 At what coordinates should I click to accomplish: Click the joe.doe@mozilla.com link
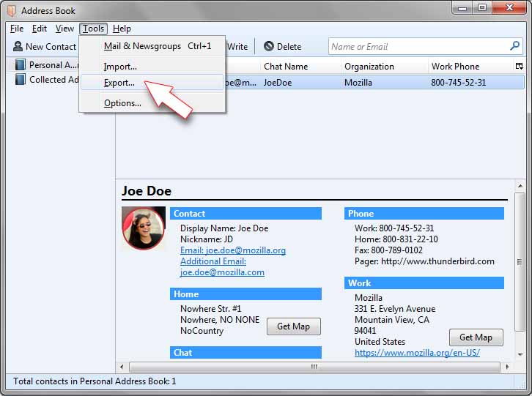(222, 272)
